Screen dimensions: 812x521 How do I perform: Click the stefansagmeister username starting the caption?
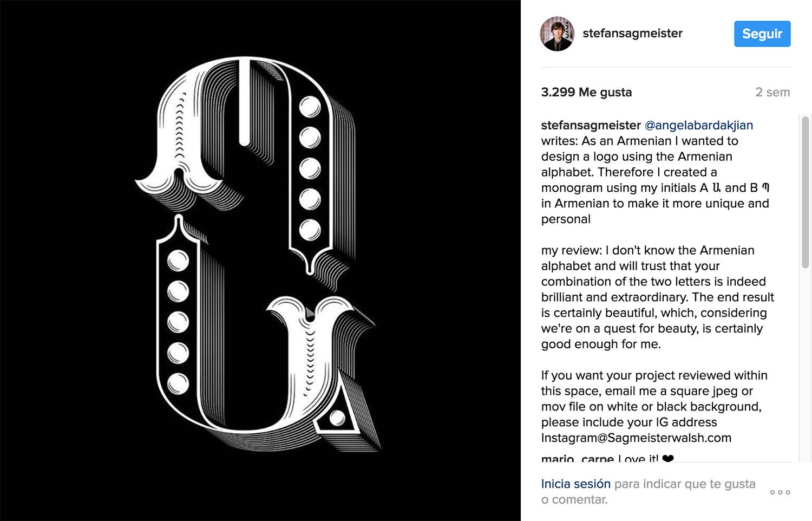591,125
